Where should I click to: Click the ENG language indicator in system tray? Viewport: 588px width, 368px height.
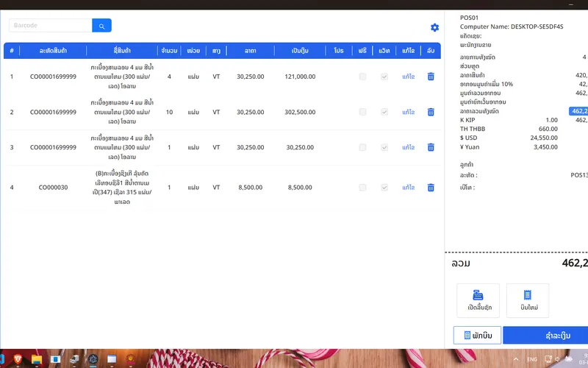click(x=532, y=359)
